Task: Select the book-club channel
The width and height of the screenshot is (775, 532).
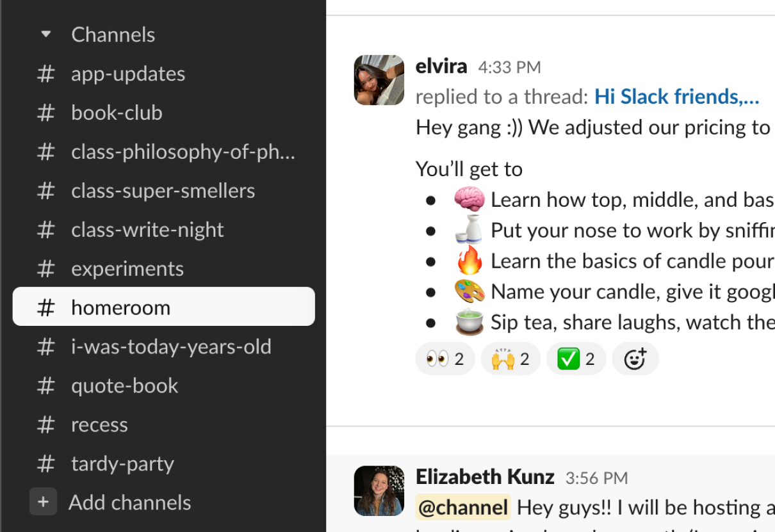Action: point(117,113)
